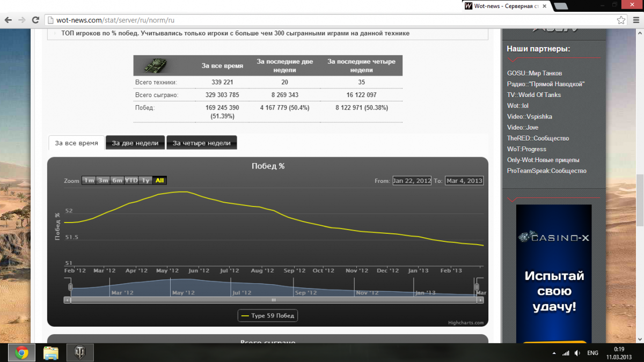Click the right navigator range handle
Viewport: 644px width, 362px height.
click(477, 287)
